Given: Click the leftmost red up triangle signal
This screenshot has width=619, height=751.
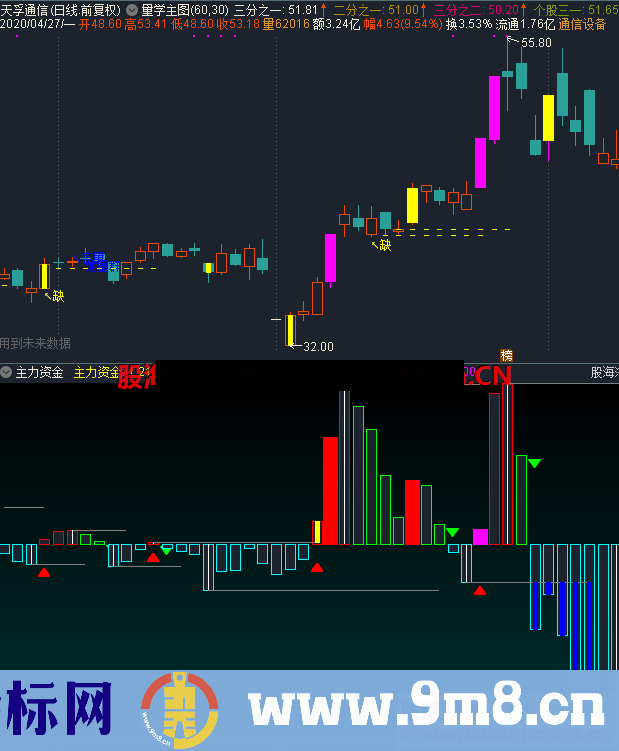Looking at the screenshot, I should [43, 573].
